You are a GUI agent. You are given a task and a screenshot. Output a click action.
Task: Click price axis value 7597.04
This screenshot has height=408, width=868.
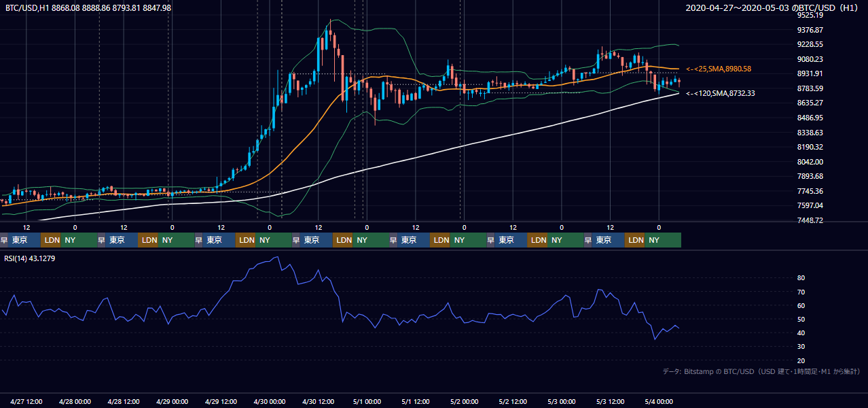pyautogui.click(x=810, y=205)
